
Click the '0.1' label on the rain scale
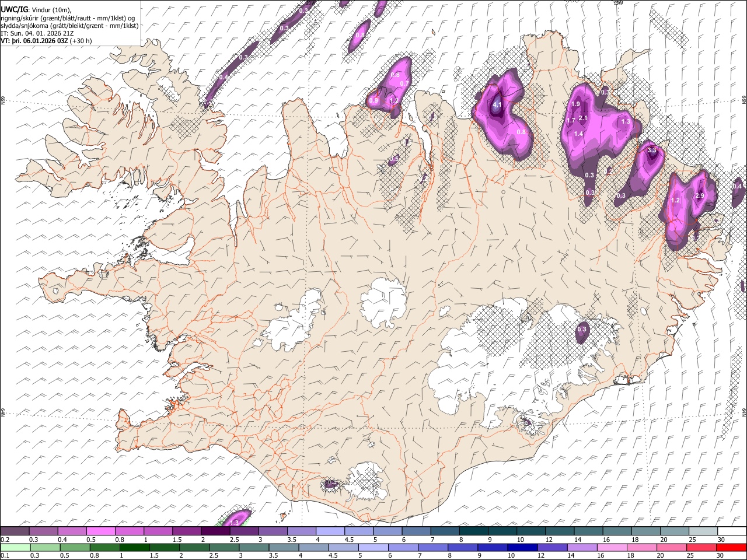(5, 555)
